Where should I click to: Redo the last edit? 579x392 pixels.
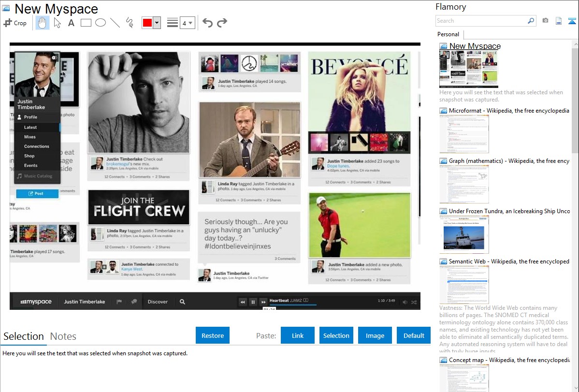pyautogui.click(x=222, y=23)
